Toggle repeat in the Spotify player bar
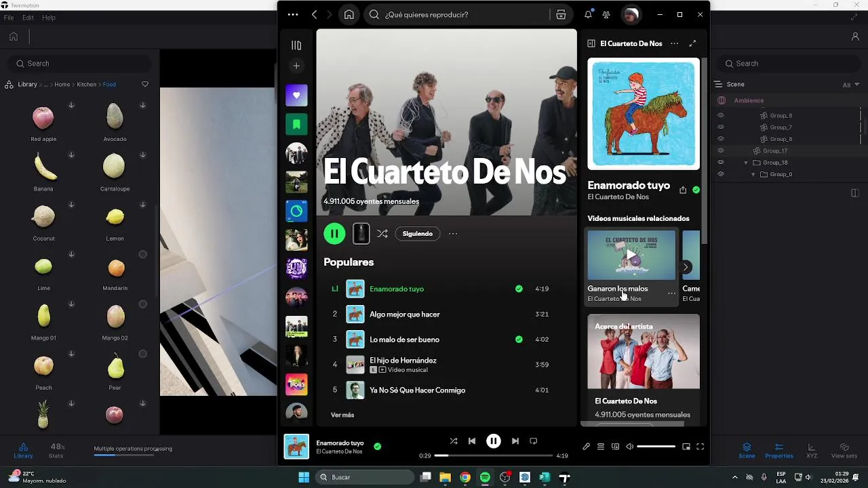The image size is (868, 488). pyautogui.click(x=534, y=441)
